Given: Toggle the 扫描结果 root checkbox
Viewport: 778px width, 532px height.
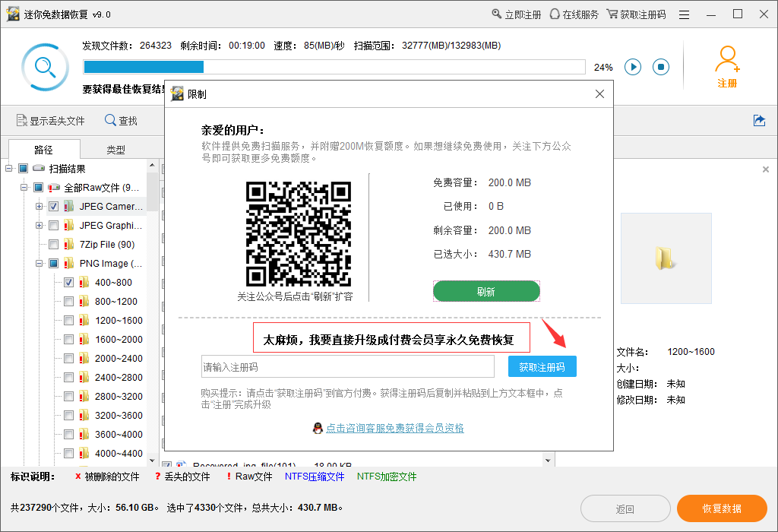Looking at the screenshot, I should tap(24, 168).
